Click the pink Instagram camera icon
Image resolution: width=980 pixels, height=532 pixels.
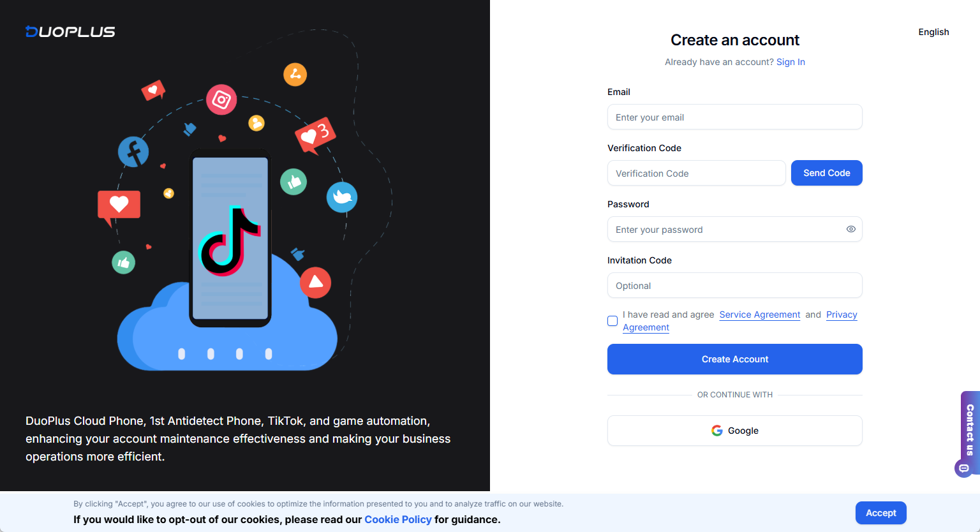(221, 100)
